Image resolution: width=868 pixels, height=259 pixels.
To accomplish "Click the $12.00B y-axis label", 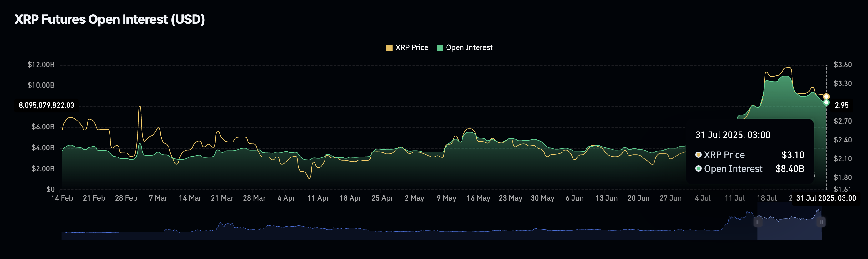I will [x=41, y=65].
